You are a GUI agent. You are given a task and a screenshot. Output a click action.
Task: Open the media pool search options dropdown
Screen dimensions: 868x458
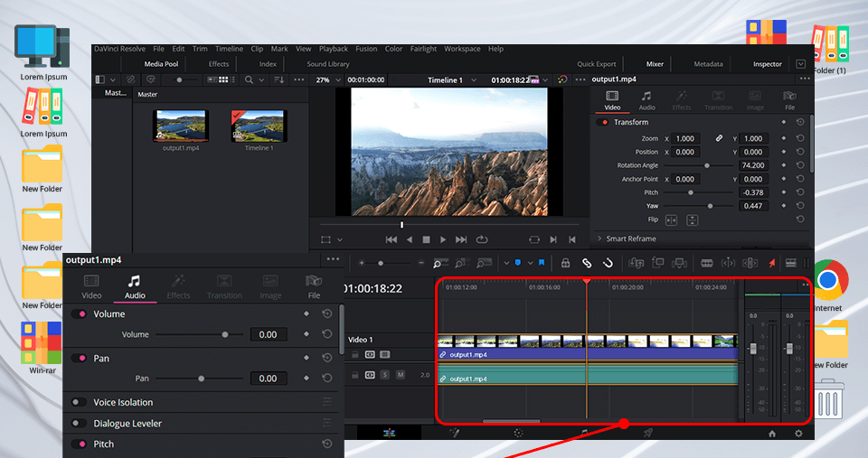(261, 79)
